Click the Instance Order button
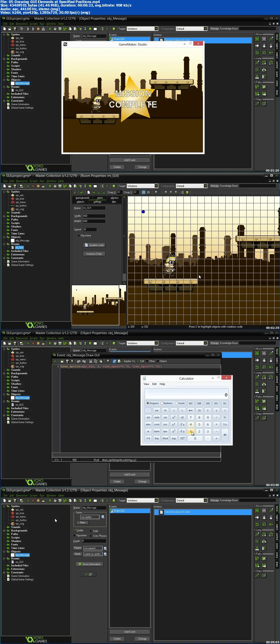 94,254
